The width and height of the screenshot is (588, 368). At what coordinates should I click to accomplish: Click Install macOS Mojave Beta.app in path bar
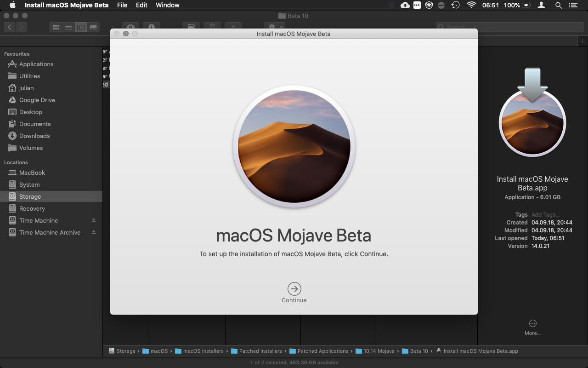(477, 351)
